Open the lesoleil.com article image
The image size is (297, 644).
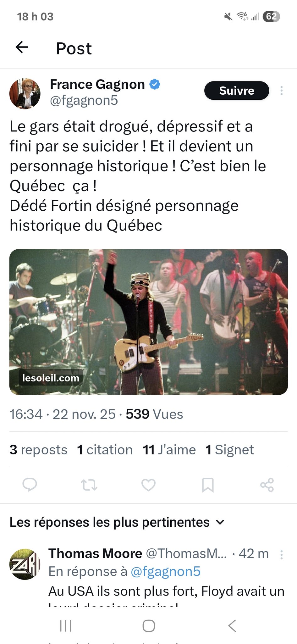tap(148, 322)
